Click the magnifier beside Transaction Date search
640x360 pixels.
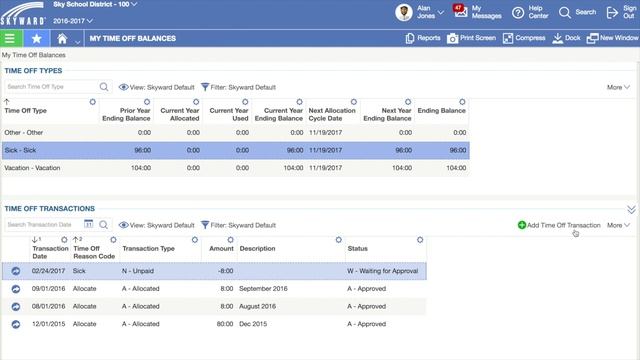pyautogui.click(x=104, y=225)
